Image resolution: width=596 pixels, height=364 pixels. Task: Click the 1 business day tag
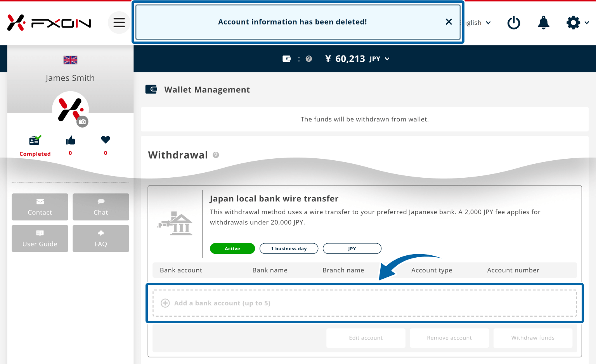(289, 248)
